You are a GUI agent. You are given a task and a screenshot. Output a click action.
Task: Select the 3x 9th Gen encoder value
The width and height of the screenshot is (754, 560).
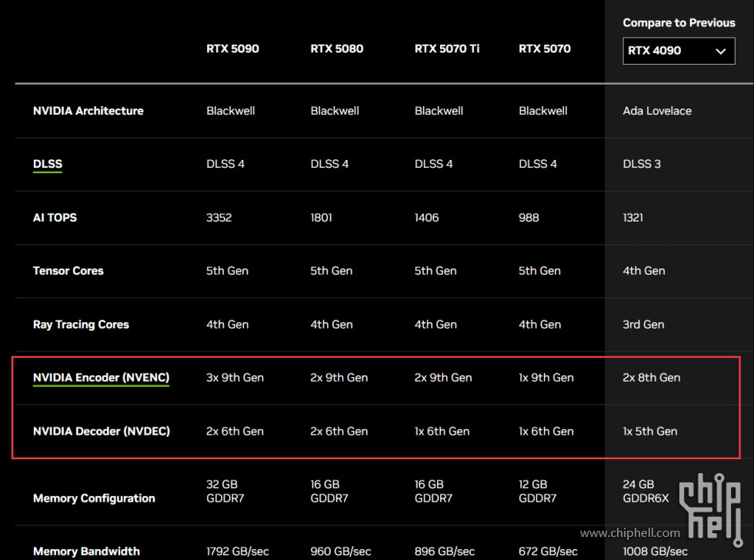point(235,378)
